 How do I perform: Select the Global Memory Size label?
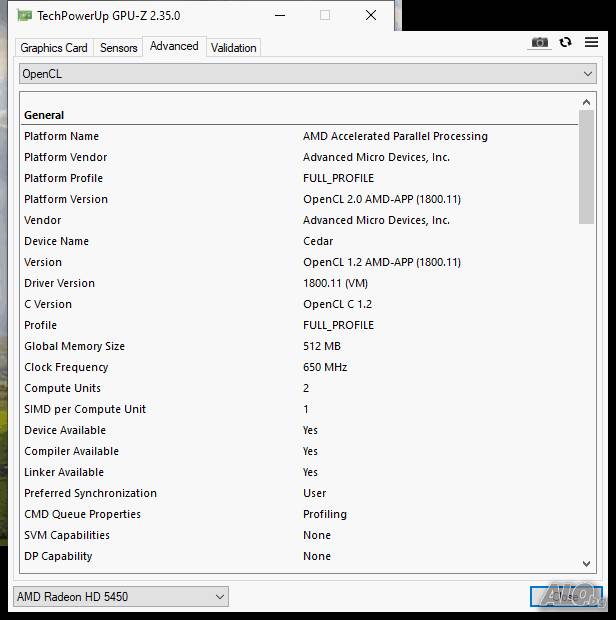point(74,346)
